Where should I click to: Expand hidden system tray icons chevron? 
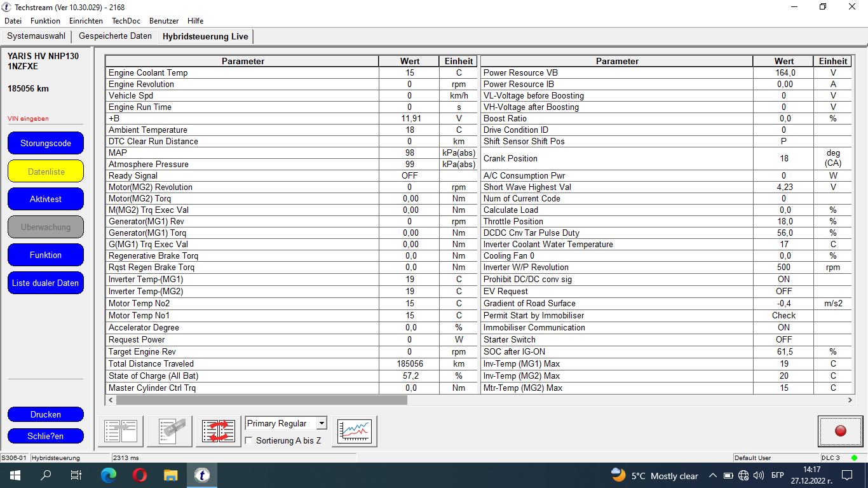click(712, 475)
